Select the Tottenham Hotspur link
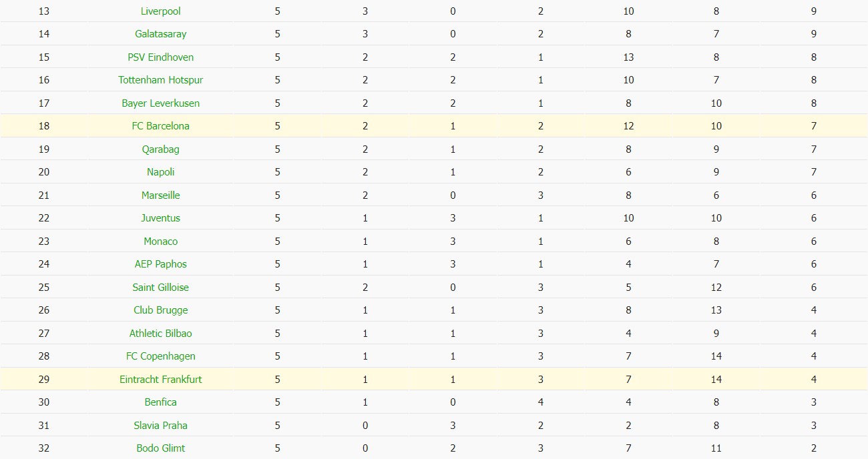Screen dimensions: 868x459 point(161,80)
